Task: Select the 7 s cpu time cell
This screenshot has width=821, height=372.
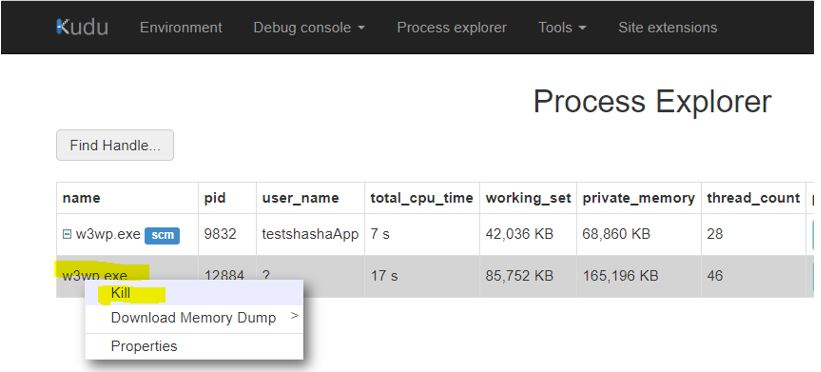Action: (x=421, y=234)
